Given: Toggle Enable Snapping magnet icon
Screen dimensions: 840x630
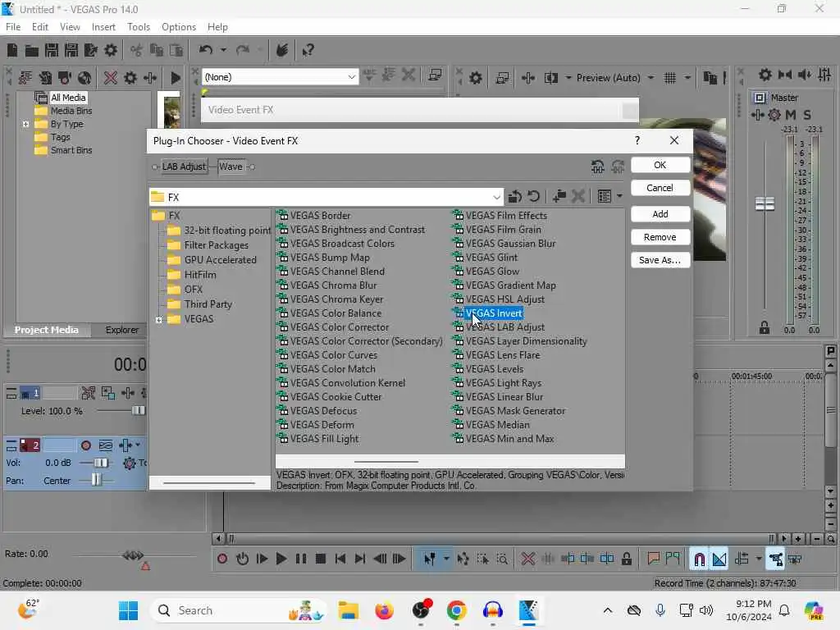Looking at the screenshot, I should pyautogui.click(x=699, y=559).
